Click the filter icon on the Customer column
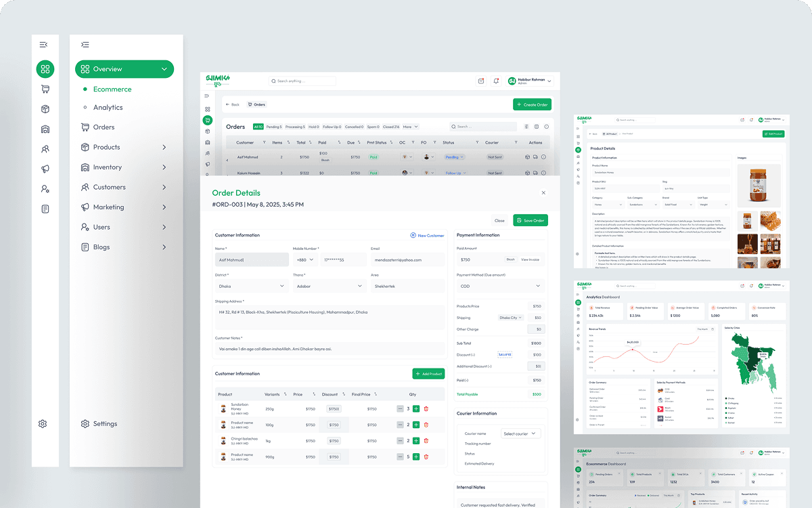Image resolution: width=812 pixels, height=508 pixels. tap(264, 143)
